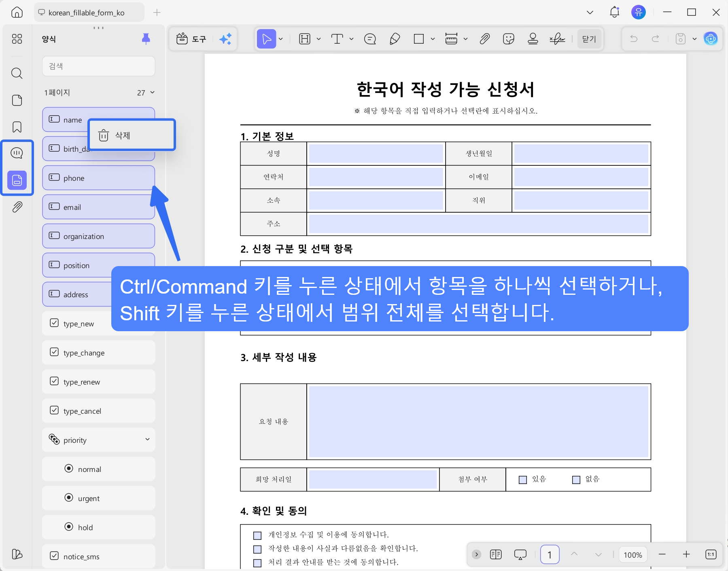Viewport: 728px width, 571px height.
Task: Open the search panel in the sidebar
Action: coord(17,73)
